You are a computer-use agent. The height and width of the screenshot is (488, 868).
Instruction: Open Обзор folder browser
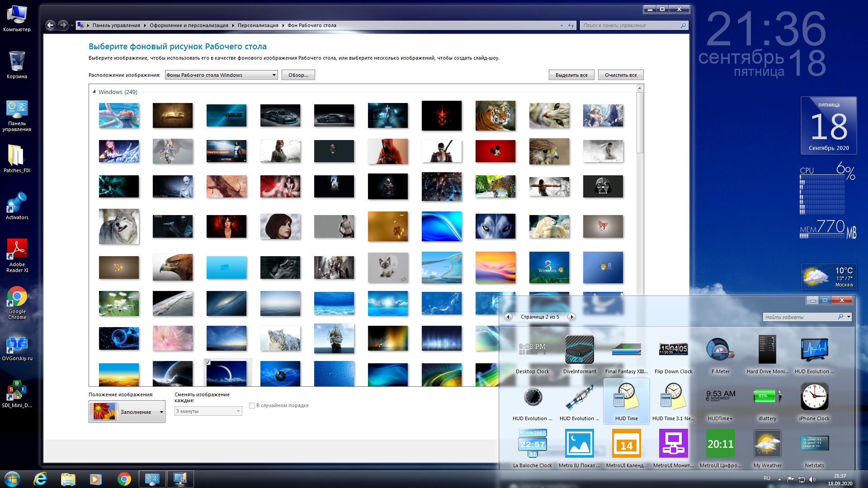[297, 75]
